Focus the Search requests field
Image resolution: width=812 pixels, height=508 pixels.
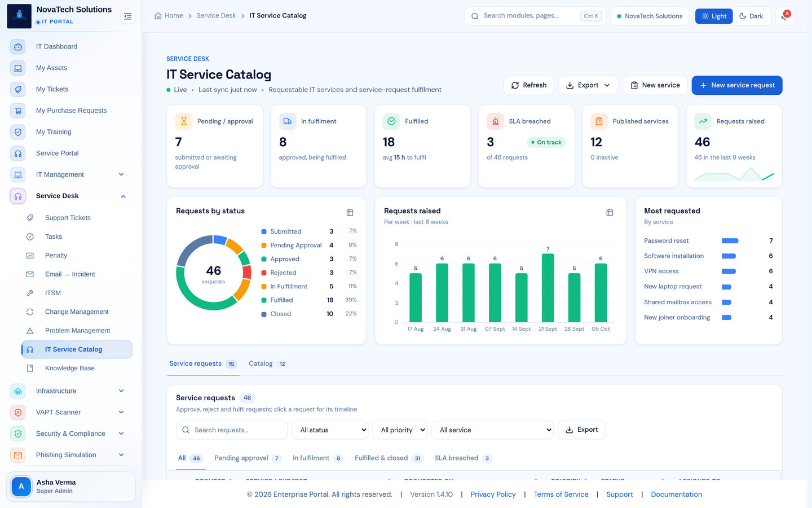(x=232, y=430)
